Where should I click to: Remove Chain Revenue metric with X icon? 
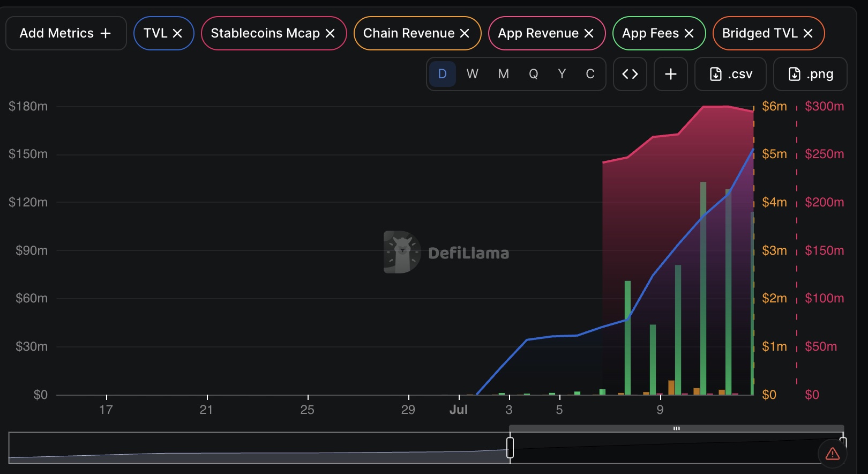point(465,33)
